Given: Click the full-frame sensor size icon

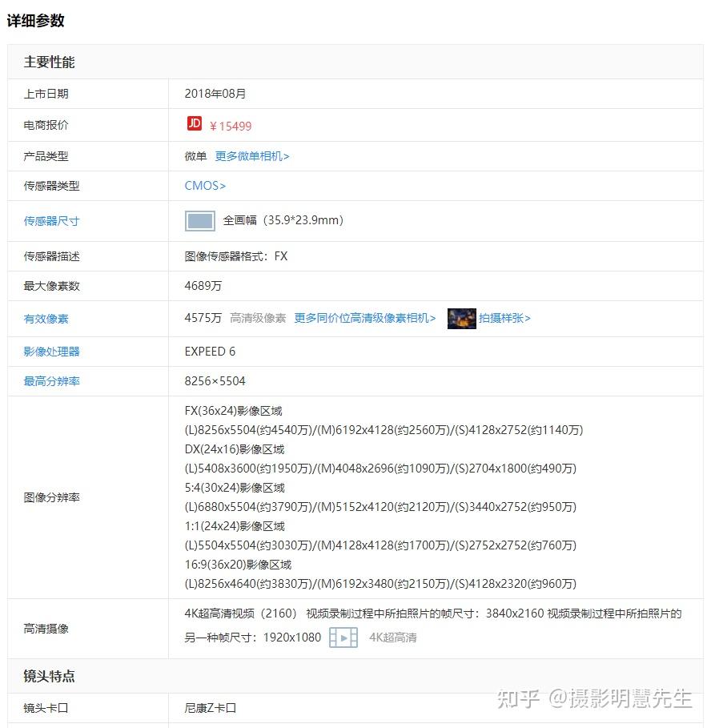Looking at the screenshot, I should [x=199, y=220].
